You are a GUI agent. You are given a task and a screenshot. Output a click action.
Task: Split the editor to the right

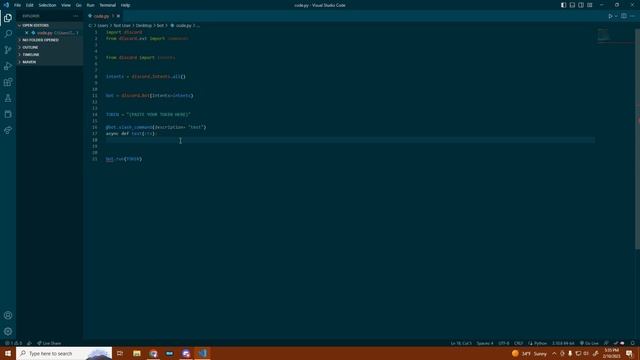(x=624, y=16)
